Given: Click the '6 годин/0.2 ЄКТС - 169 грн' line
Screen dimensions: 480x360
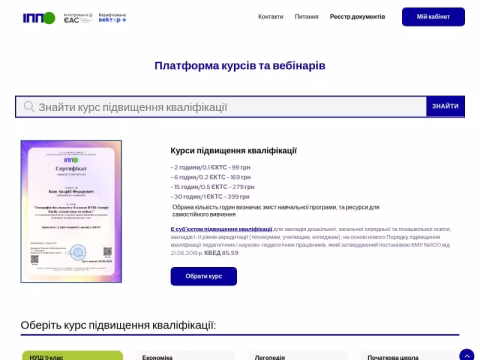Looking at the screenshot, I should 211,177.
